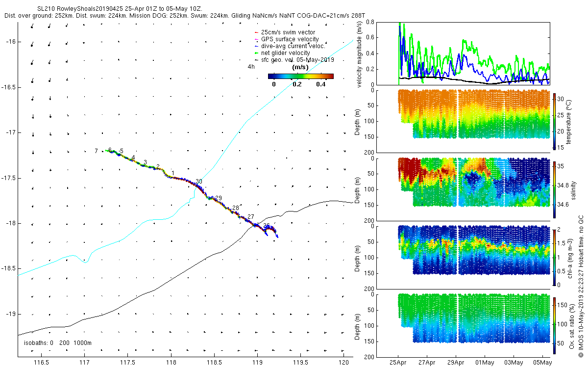Click day marker '29' on glider track
This screenshot has width=588, height=368.
coord(219,198)
